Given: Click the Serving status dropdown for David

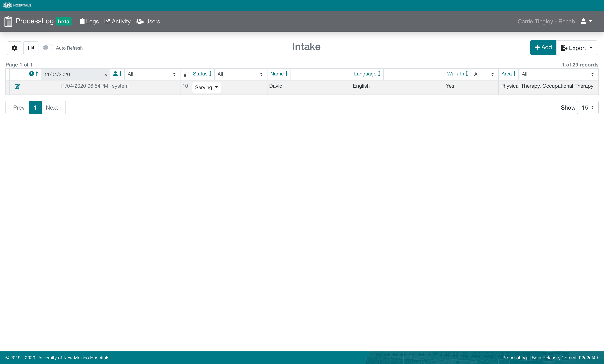Looking at the screenshot, I should [206, 87].
